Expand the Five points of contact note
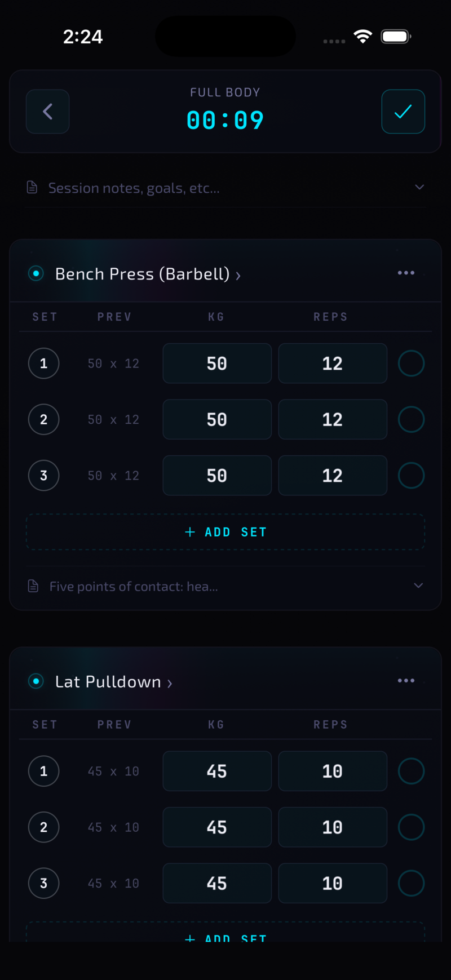The width and height of the screenshot is (451, 980). pyautogui.click(x=418, y=586)
